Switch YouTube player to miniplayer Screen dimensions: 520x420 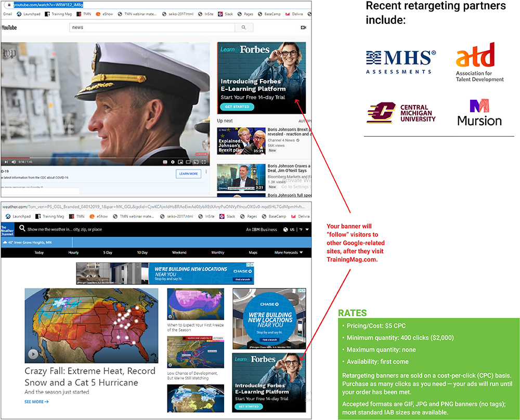tap(180, 162)
